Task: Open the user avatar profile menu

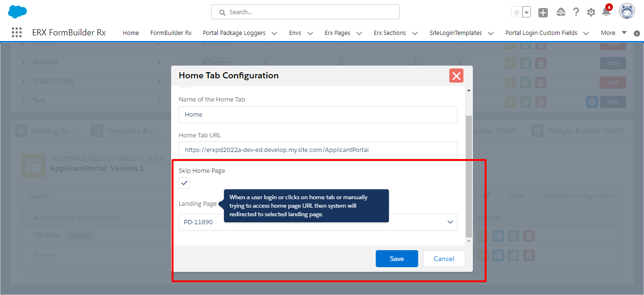Action: coord(627,11)
